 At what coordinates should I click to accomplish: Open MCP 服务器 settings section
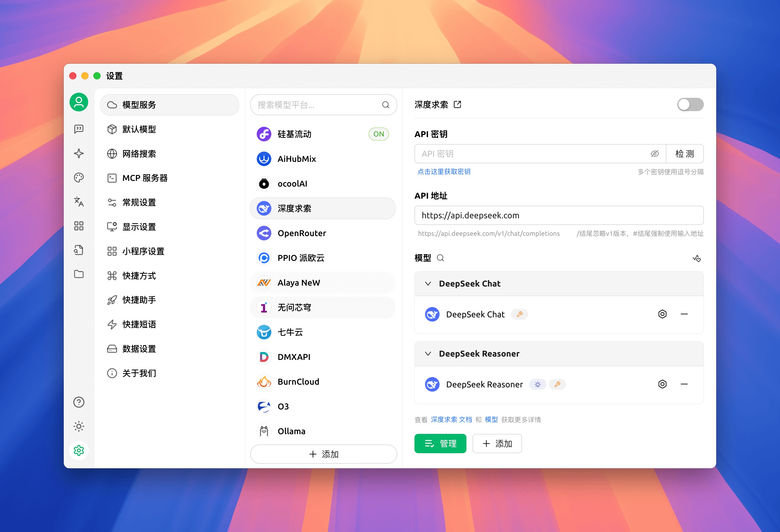tap(169, 178)
